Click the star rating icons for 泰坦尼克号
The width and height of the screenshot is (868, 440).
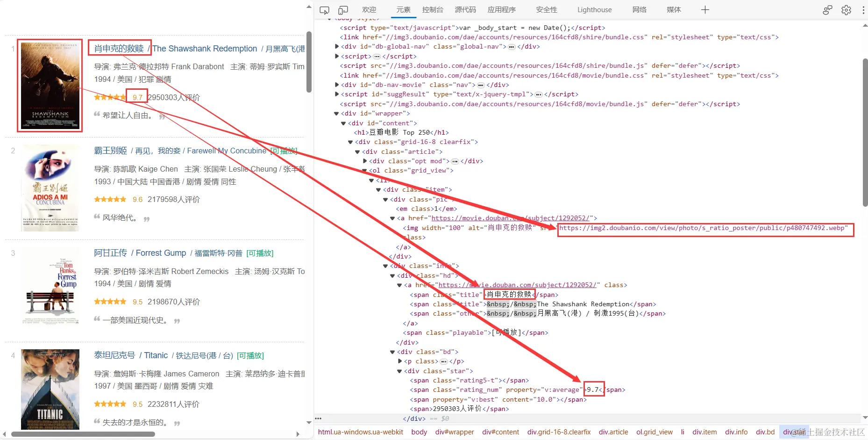110,404
